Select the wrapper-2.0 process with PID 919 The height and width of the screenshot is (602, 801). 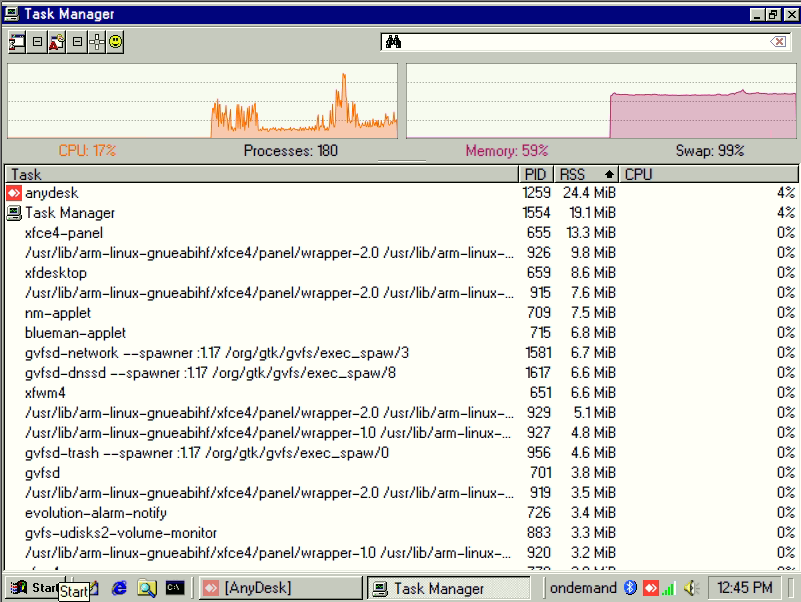(x=402, y=493)
